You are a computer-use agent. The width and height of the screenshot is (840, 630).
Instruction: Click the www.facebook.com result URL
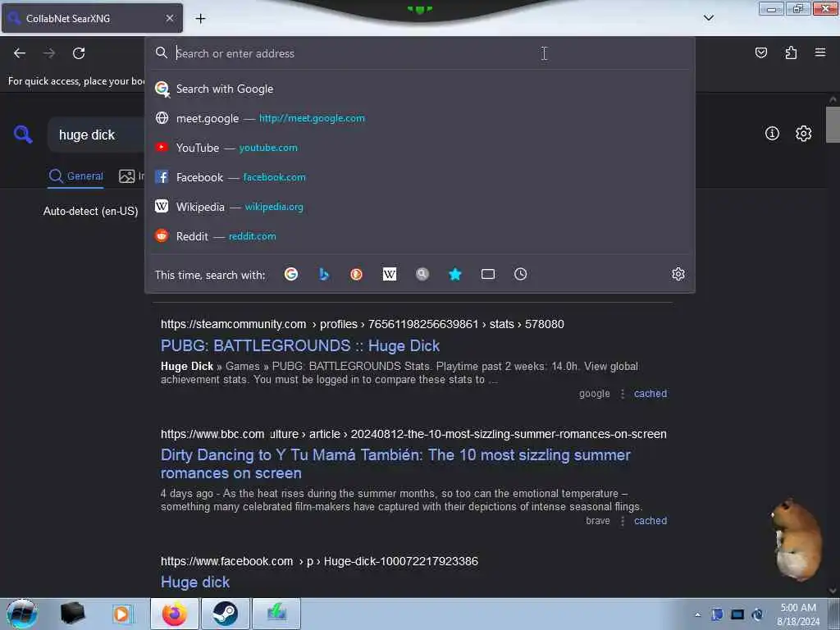pyautogui.click(x=319, y=561)
